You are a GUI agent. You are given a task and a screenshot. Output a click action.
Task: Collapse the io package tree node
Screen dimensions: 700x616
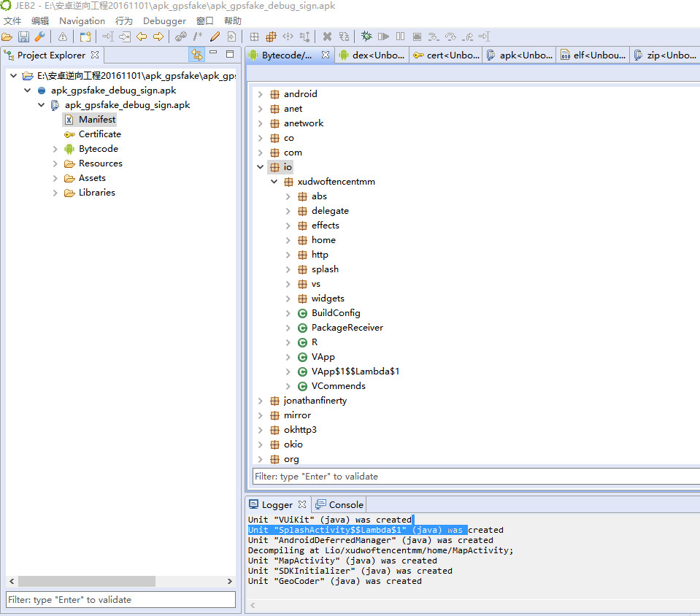pyautogui.click(x=261, y=167)
